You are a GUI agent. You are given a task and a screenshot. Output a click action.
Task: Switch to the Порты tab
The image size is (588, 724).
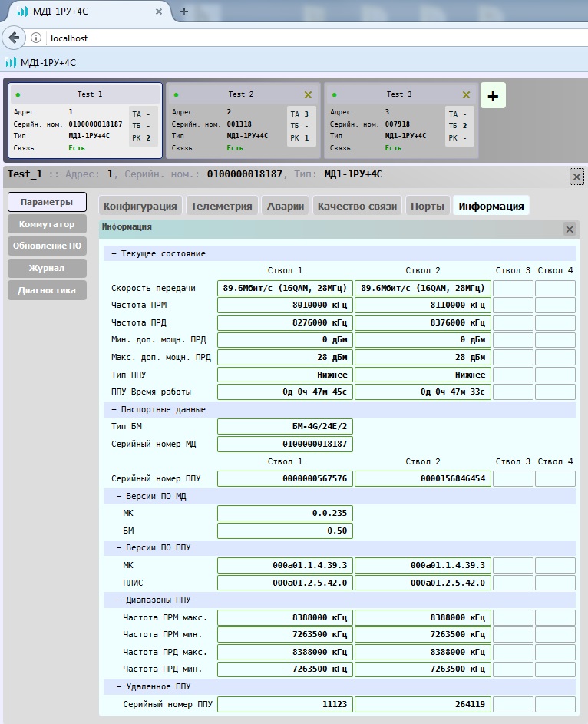pos(428,206)
